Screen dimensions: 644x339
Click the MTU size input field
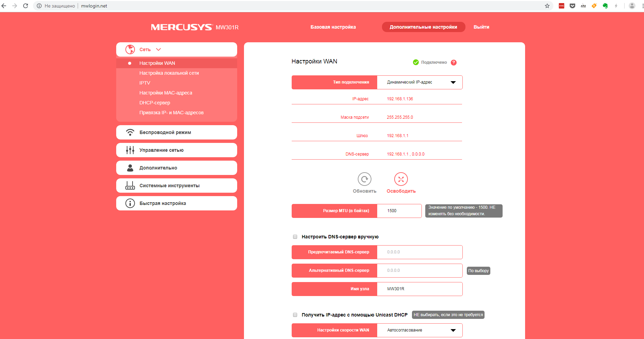(x=399, y=211)
